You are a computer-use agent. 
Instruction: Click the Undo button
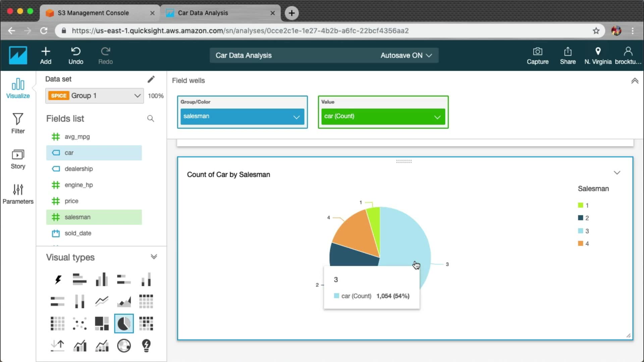click(x=76, y=56)
